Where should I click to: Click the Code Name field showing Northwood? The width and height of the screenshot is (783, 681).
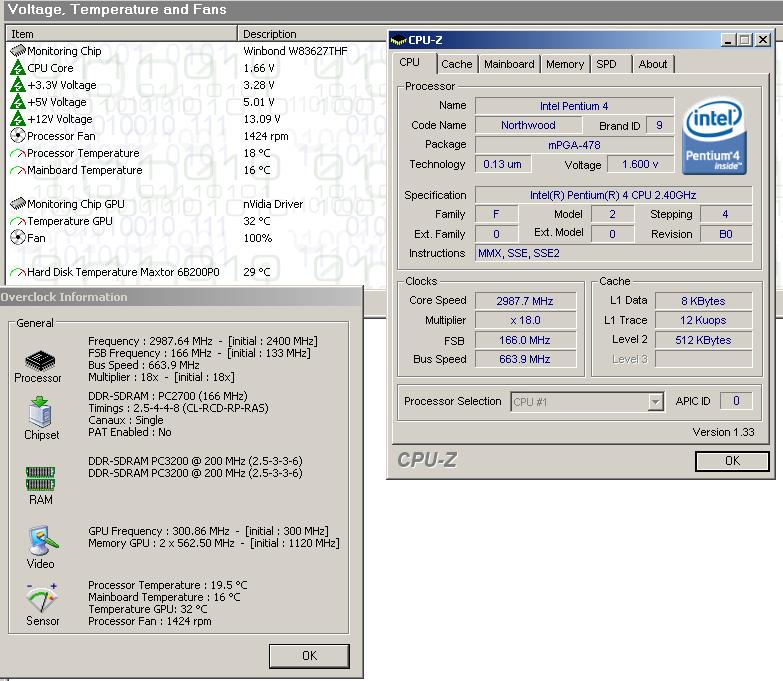click(528, 125)
